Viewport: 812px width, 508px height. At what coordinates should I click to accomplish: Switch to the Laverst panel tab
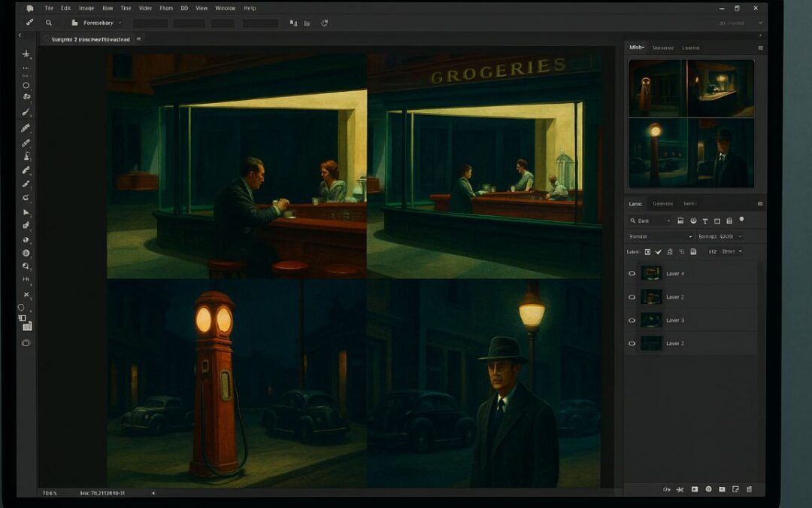pyautogui.click(x=691, y=47)
